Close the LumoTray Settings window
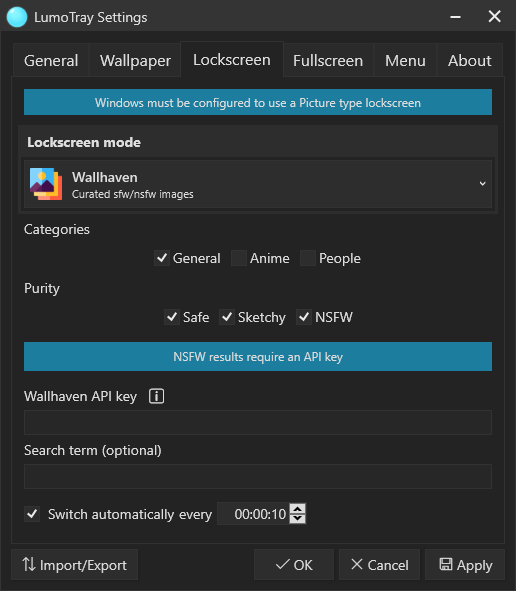 point(495,16)
